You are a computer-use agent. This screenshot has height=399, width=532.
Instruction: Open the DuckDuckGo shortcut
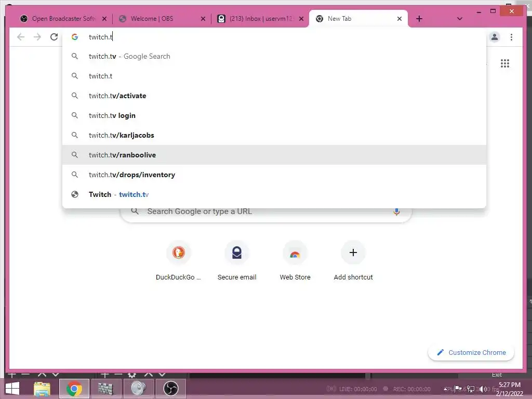[x=179, y=261]
